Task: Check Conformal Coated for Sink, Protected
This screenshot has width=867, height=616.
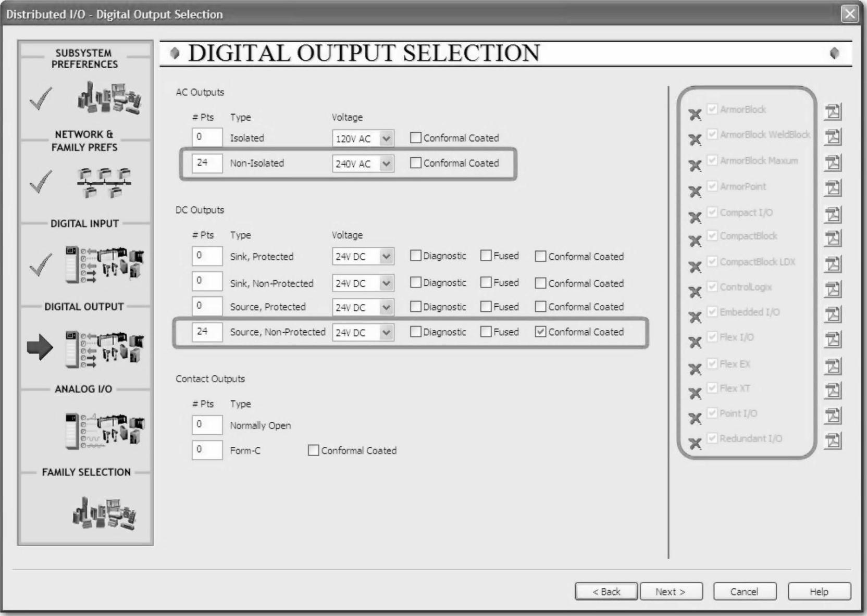Action: (x=540, y=256)
